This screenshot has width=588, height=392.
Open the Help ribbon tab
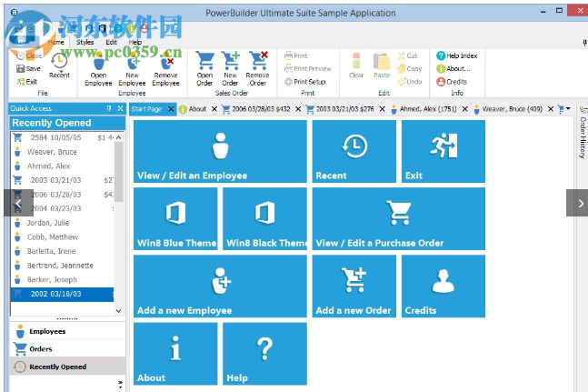coord(135,43)
